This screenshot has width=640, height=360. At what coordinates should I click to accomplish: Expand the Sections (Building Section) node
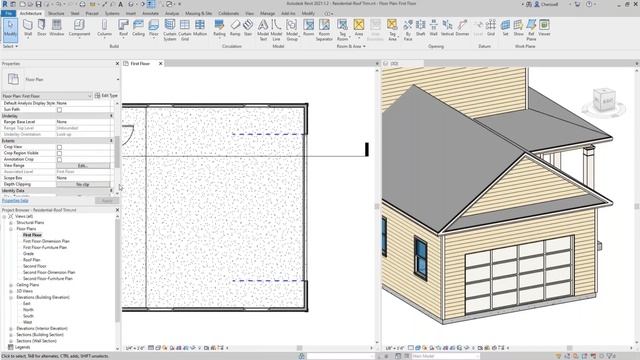(x=11, y=335)
